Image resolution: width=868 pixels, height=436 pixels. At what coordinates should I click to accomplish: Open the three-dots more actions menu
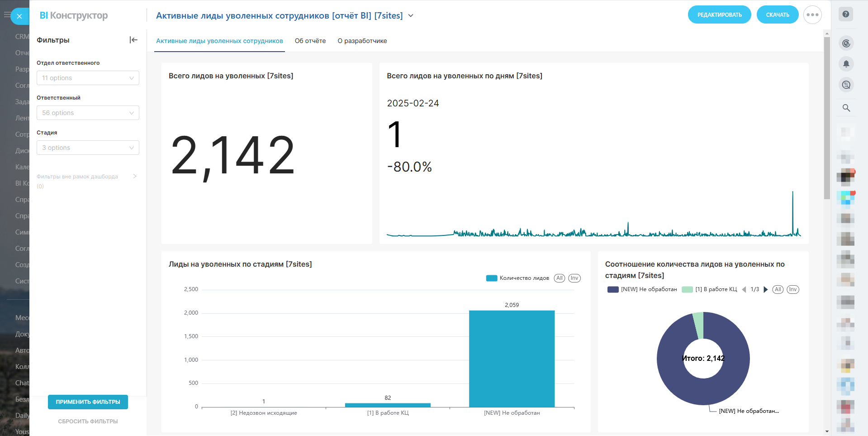click(x=812, y=15)
